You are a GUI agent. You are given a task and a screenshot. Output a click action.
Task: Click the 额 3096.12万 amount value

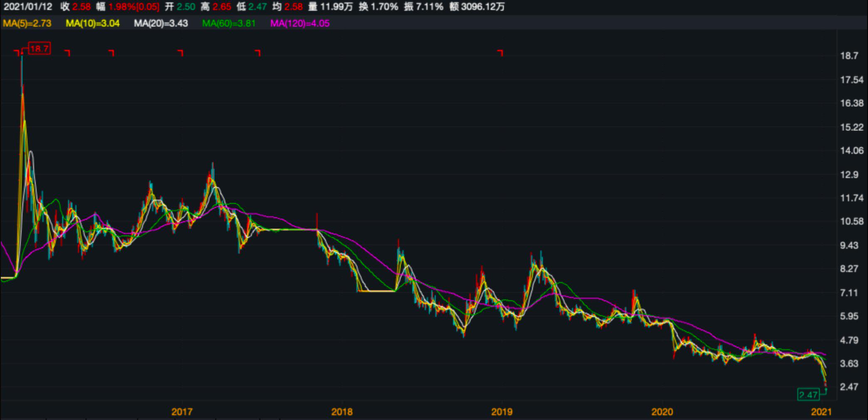click(477, 7)
